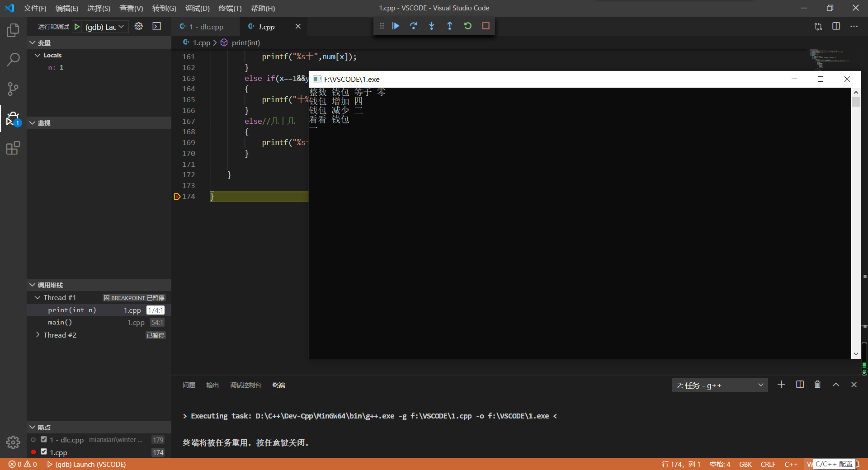Viewport: 868px width, 470px height.
Task: Open the Explorer view in activity bar
Action: [13, 30]
